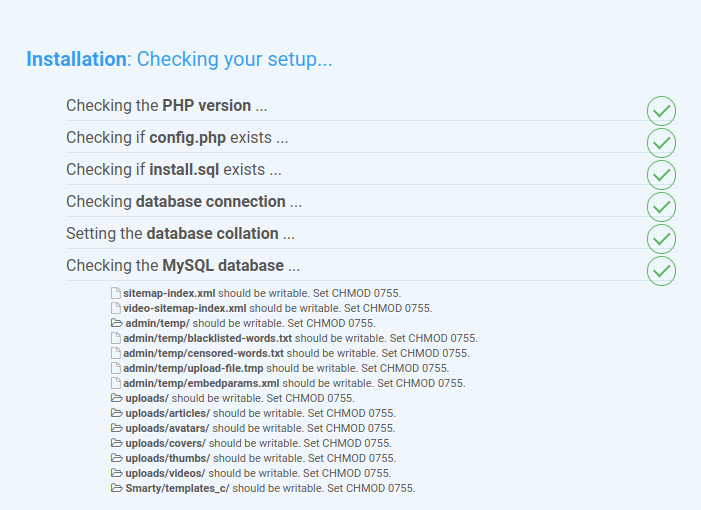Click the PHP version green checkmark
Viewport: 701px width, 510px height.
(661, 111)
